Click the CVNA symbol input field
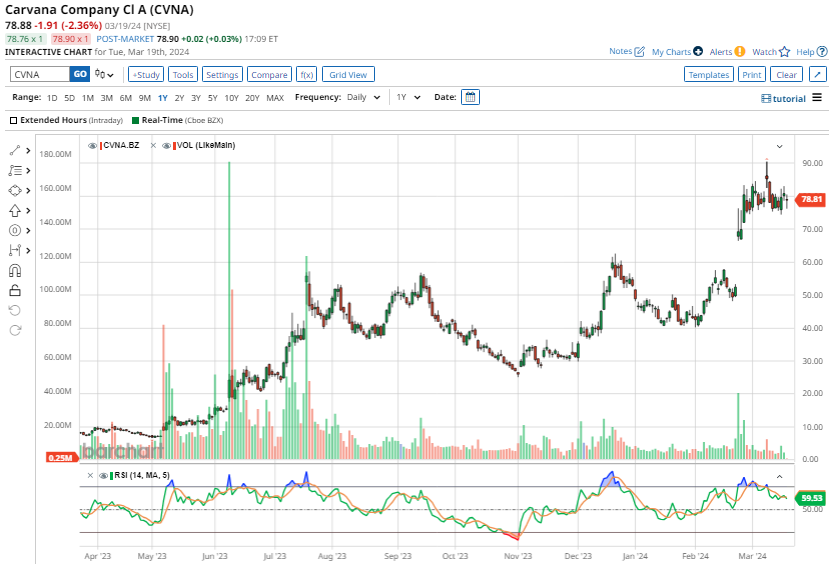The image size is (836, 568). tap(39, 74)
